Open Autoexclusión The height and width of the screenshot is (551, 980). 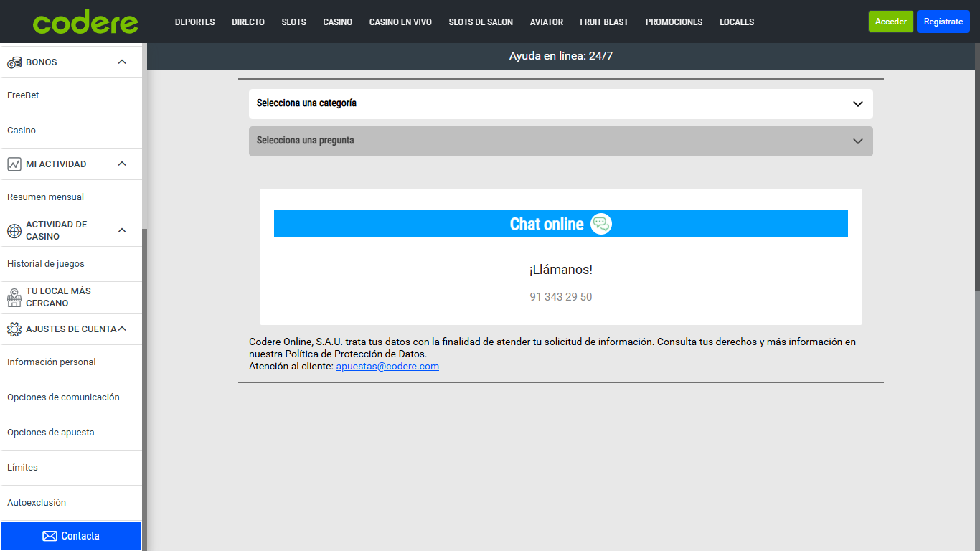tap(71, 503)
